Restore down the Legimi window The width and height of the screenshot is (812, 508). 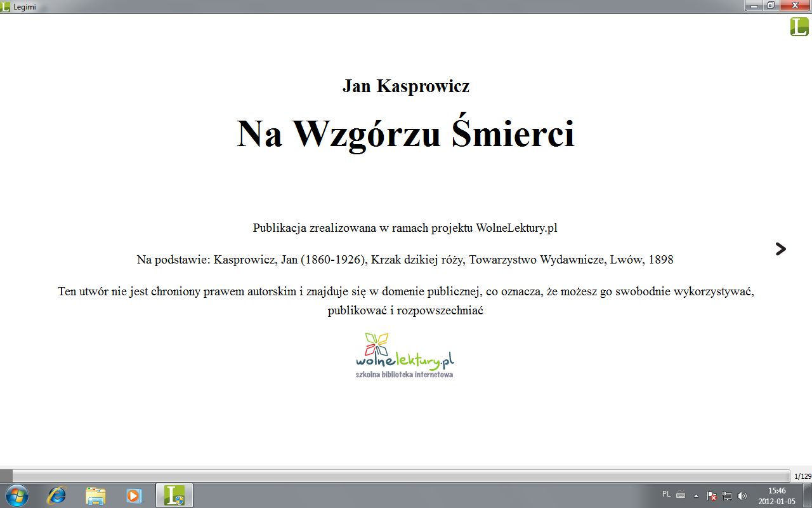771,5
